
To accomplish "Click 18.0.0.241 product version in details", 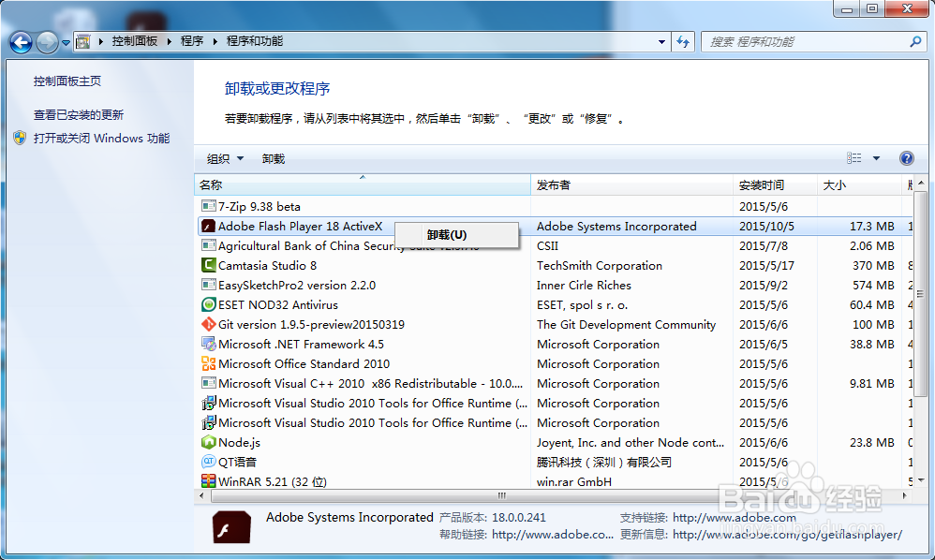I will (519, 518).
